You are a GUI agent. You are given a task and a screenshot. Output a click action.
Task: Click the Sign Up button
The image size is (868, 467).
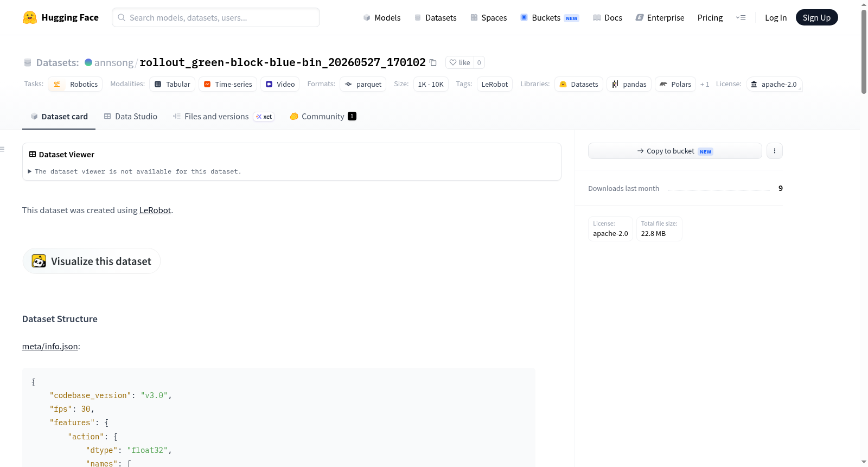pos(816,17)
